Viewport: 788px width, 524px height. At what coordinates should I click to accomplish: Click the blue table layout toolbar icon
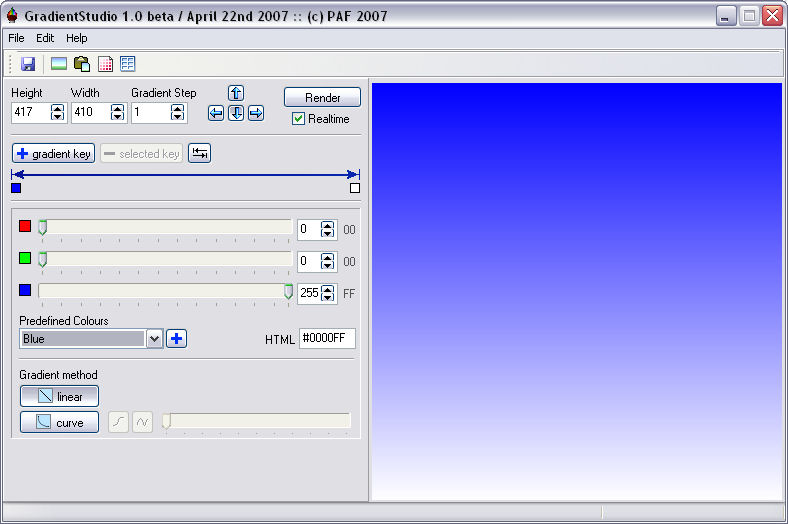[128, 64]
